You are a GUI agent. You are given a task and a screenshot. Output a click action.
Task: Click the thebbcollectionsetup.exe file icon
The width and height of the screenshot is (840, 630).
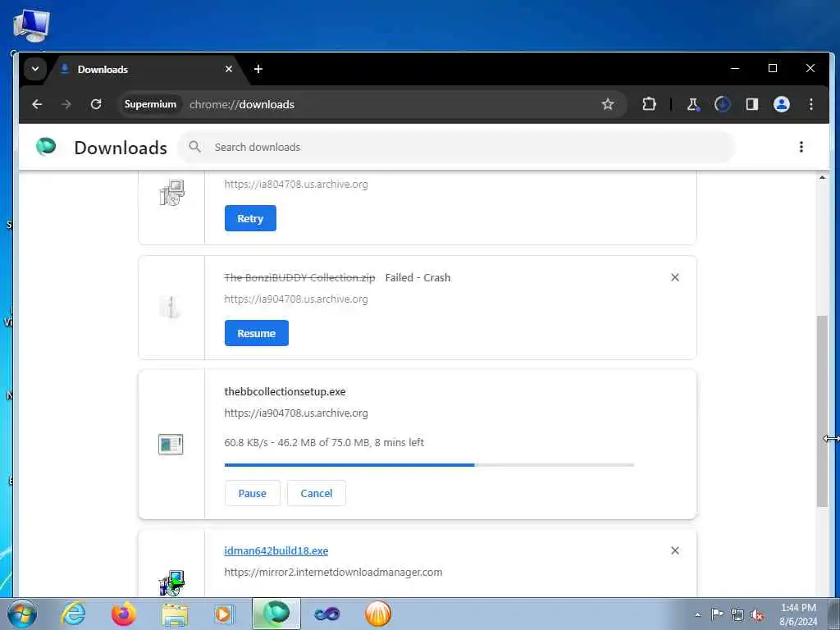(x=171, y=444)
